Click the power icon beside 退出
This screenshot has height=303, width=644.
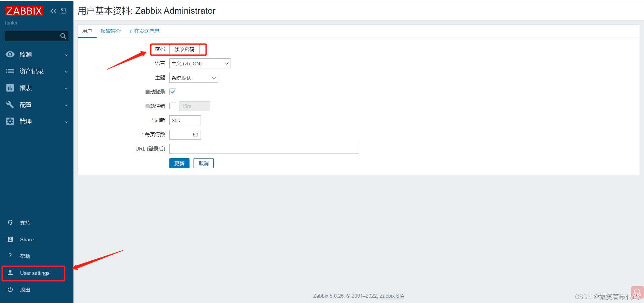tap(10, 290)
